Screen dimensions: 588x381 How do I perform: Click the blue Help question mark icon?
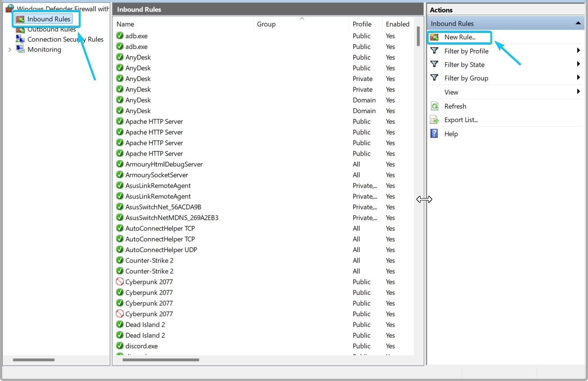pyautogui.click(x=434, y=134)
